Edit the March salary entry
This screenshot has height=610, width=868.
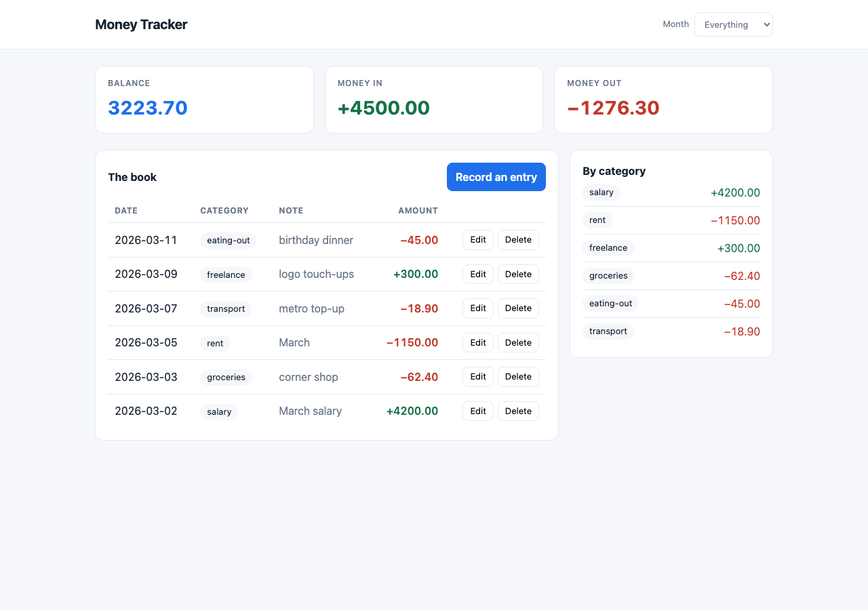pos(478,411)
